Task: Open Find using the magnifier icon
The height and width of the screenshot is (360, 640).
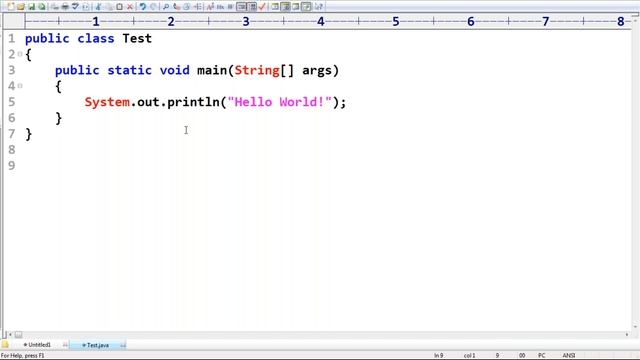Action: coord(166,7)
